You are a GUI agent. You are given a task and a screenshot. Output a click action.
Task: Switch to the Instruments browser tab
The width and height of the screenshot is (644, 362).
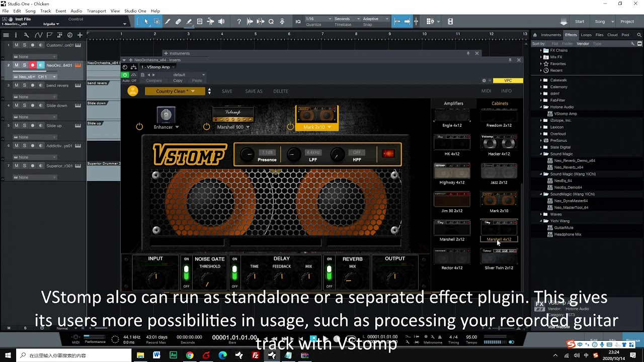point(550,35)
